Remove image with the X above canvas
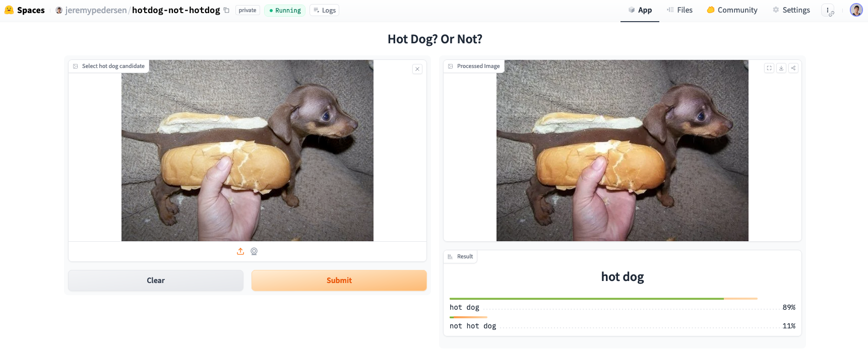Image resolution: width=868 pixels, height=350 pixels. point(417,69)
